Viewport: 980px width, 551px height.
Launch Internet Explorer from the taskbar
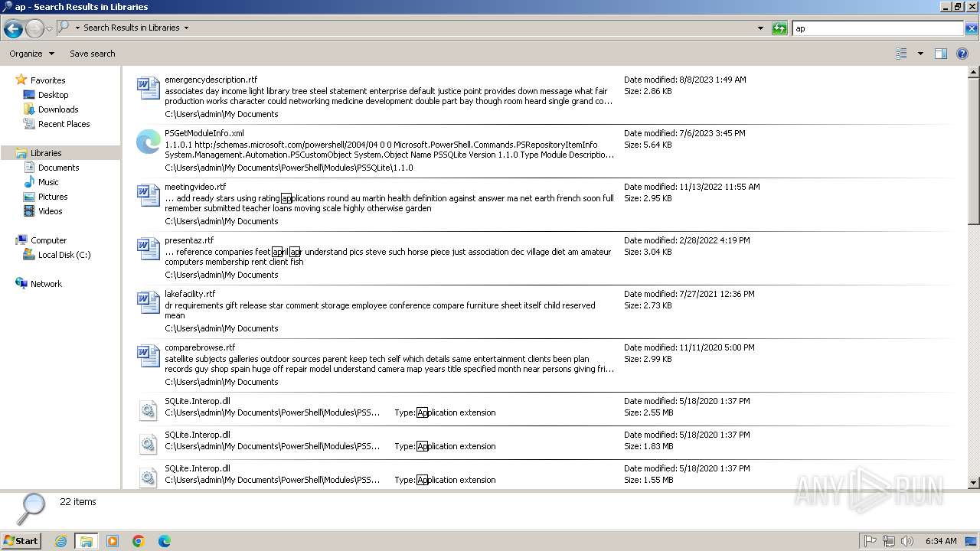tap(60, 541)
